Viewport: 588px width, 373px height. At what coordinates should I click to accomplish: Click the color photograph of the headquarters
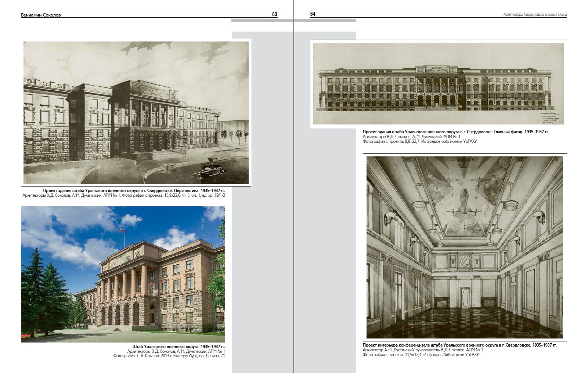123,274
